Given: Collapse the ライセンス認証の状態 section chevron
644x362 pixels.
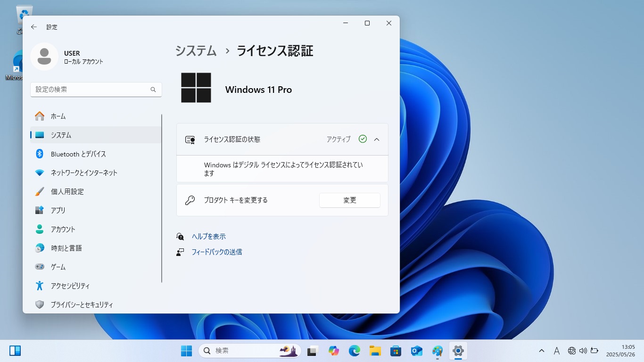Looking at the screenshot, I should [377, 140].
